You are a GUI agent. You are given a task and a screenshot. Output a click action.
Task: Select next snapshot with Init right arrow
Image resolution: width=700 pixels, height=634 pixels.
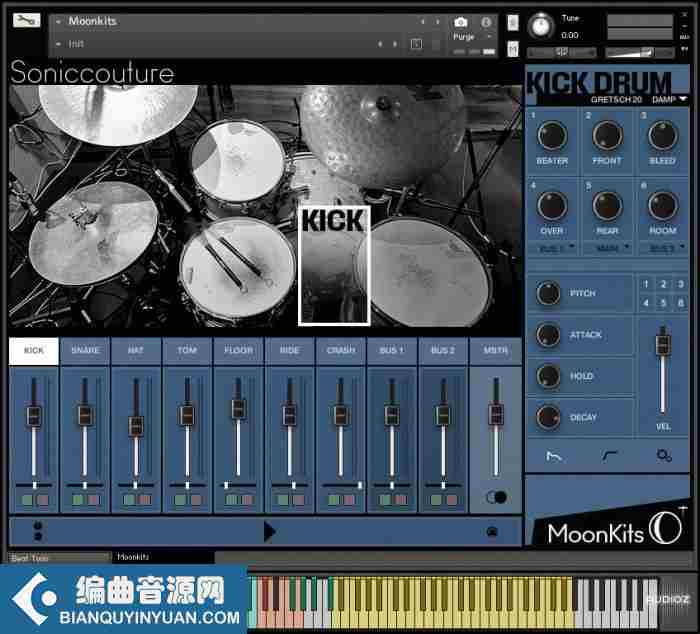tap(395, 44)
